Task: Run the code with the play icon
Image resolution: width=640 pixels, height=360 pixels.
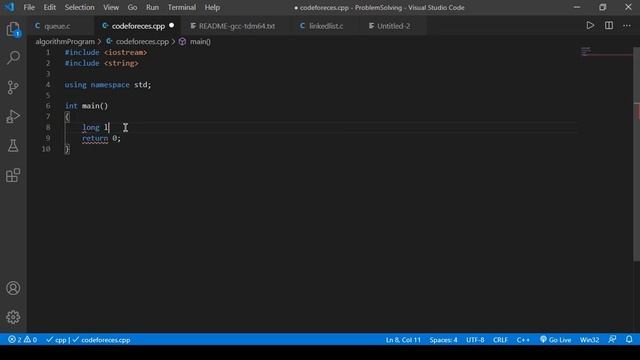Action: coord(590,26)
